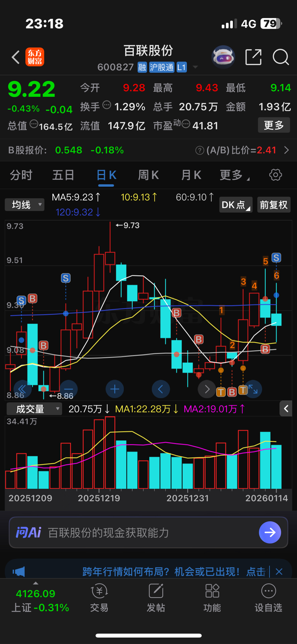Screen dimensions: 297x644
Task: Open B股报价 detail chevron
Action: (287, 150)
